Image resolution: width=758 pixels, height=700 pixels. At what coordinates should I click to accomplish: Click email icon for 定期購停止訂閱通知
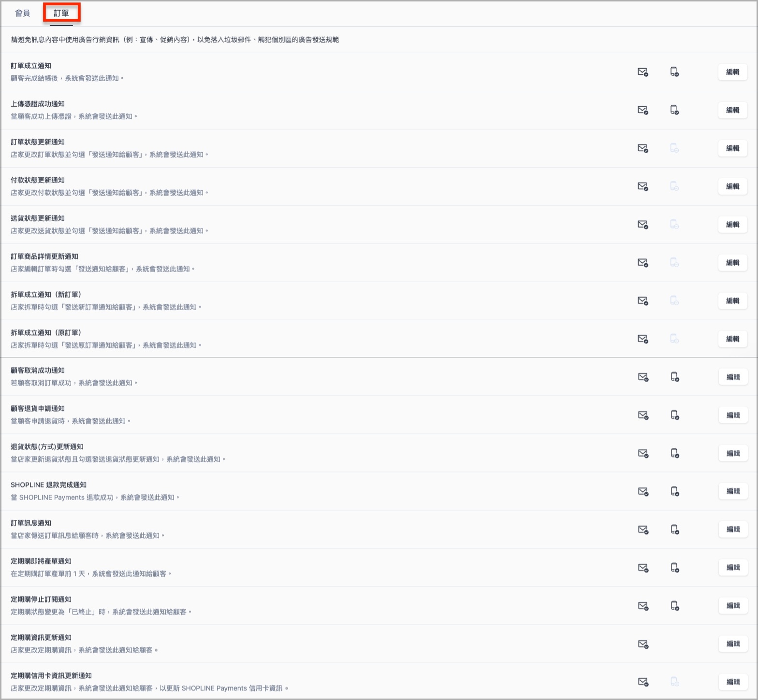(643, 606)
